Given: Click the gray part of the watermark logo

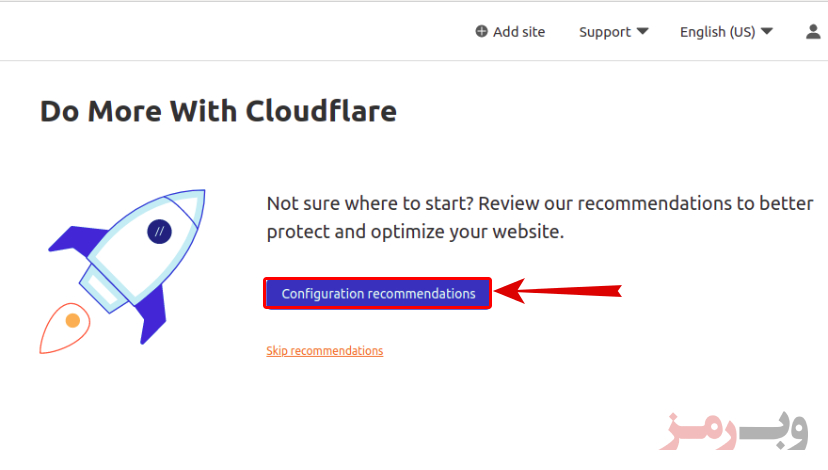Looking at the screenshot, I should click(x=773, y=431).
